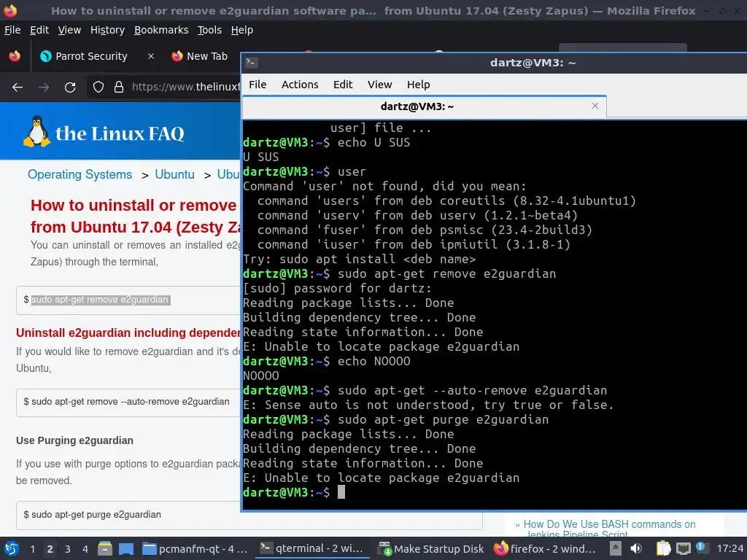This screenshot has width=747, height=560.
Task: Open Operating Systems breadcrumb link
Action: point(80,174)
